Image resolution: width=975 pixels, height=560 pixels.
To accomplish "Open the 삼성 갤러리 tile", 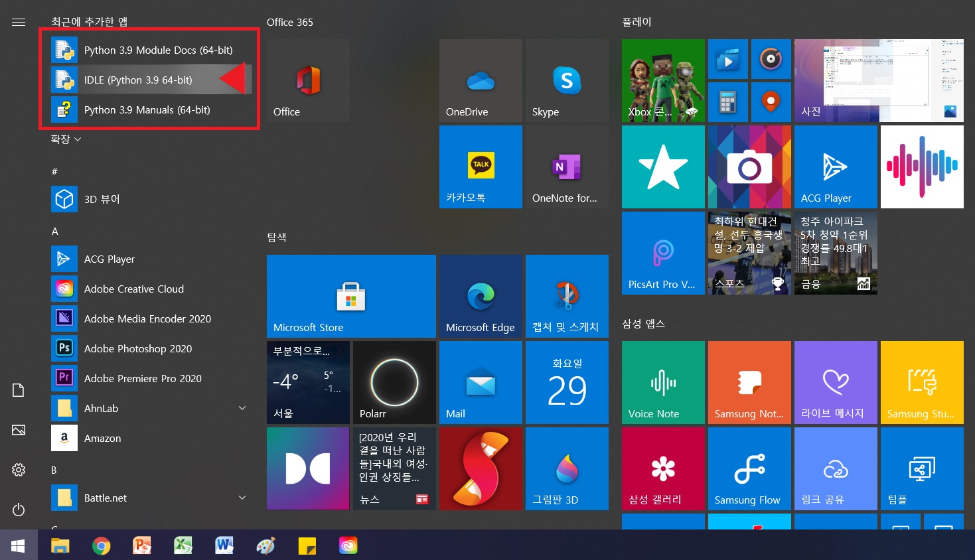I will point(663,468).
